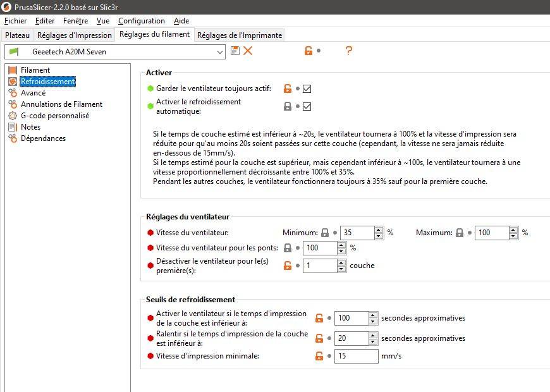Open the Editer menu
The width and height of the screenshot is (550, 392).
pyautogui.click(x=45, y=21)
